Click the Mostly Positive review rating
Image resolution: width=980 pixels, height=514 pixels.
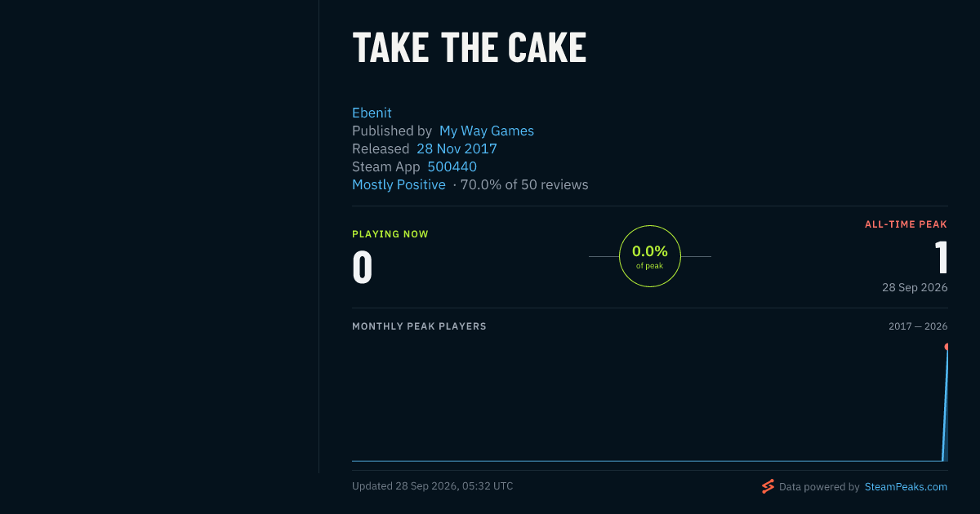(x=399, y=184)
